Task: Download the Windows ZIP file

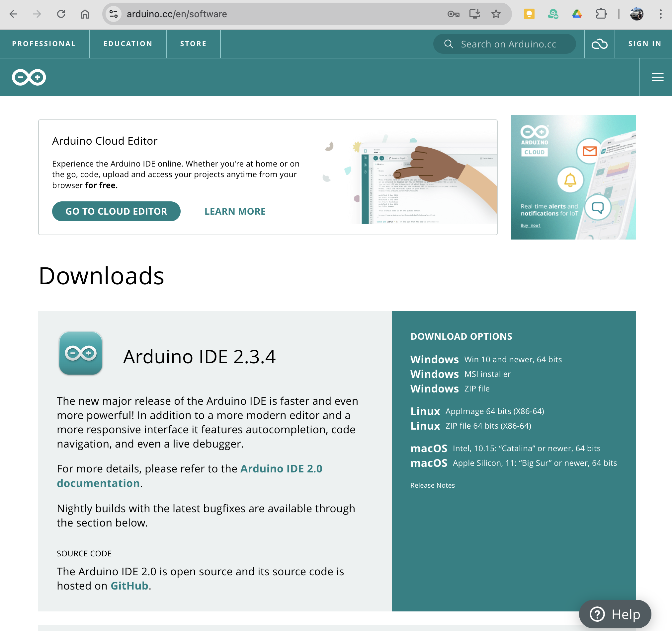Action: click(450, 388)
